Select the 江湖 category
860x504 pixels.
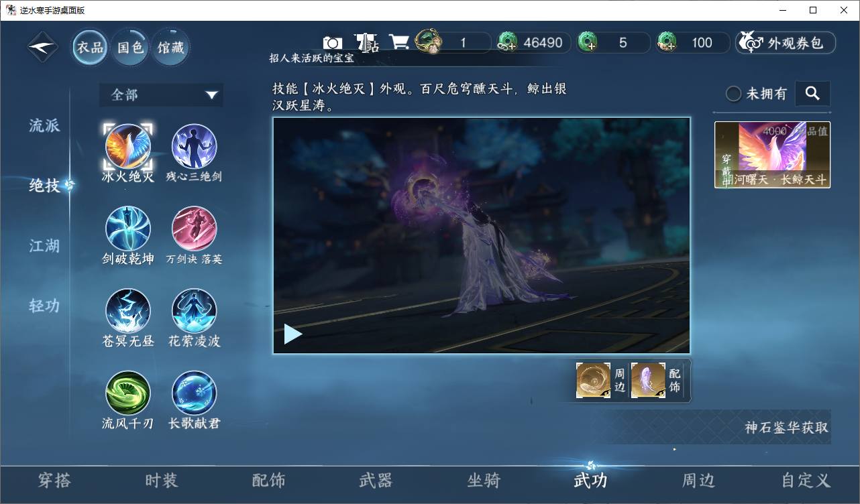pyautogui.click(x=44, y=246)
